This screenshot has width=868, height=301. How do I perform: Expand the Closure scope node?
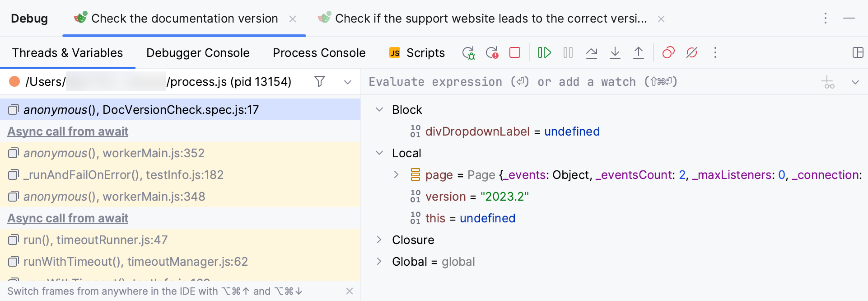point(379,240)
